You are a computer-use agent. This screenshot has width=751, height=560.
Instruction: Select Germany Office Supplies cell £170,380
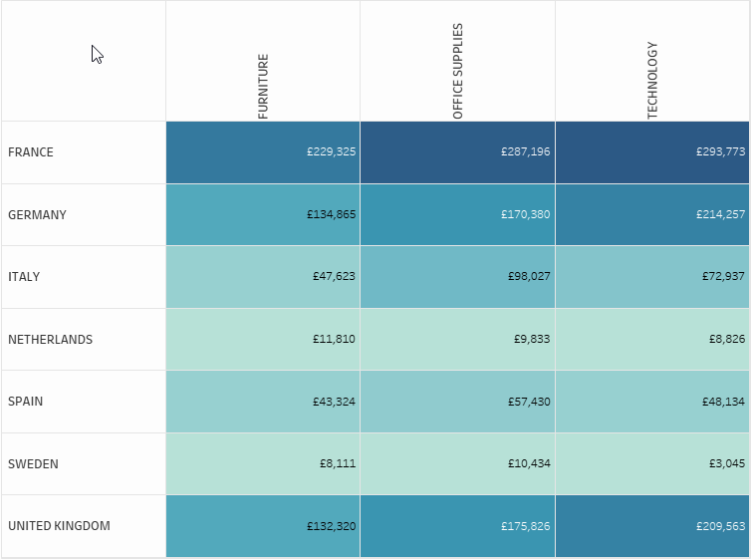458,215
